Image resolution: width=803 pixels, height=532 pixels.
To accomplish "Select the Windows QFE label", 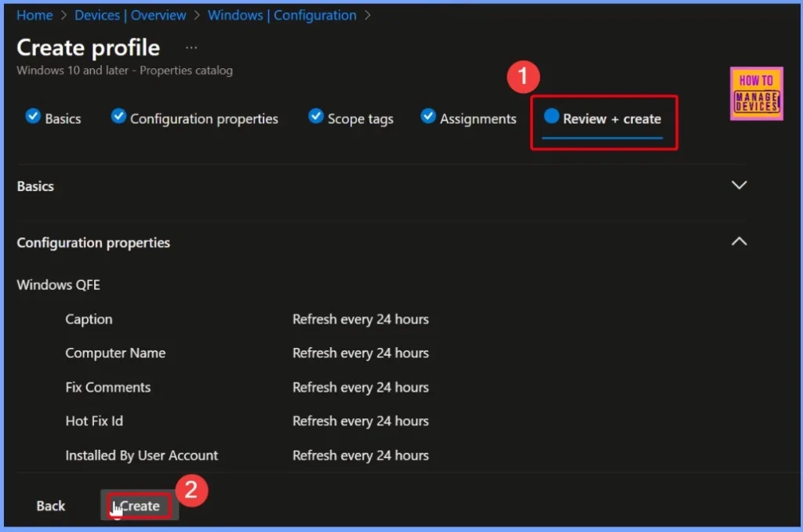I will click(x=58, y=285).
